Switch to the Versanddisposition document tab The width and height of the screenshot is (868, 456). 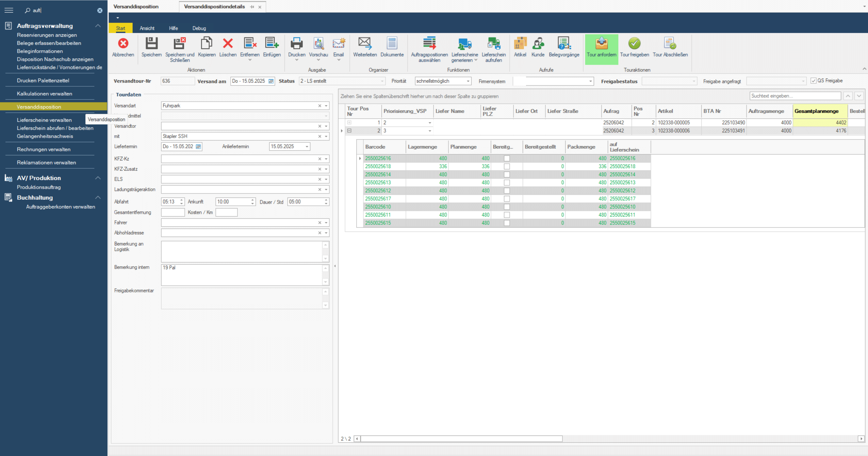tap(136, 6)
